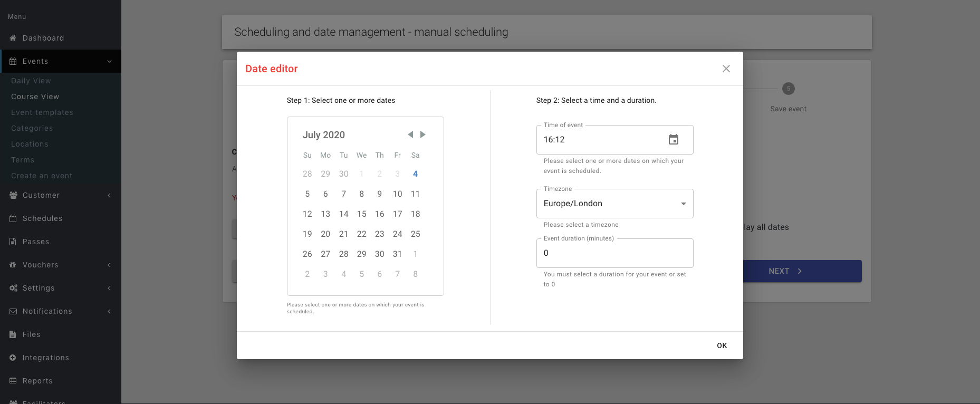Expand the Notifications submenu chevron
Viewport: 980px width, 404px height.
click(109, 311)
